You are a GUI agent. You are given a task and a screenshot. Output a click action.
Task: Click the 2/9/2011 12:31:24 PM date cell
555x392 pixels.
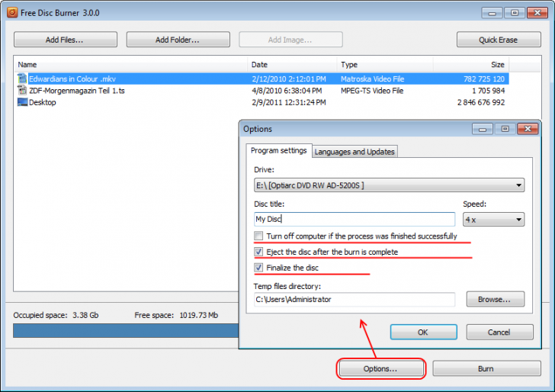[x=289, y=102]
